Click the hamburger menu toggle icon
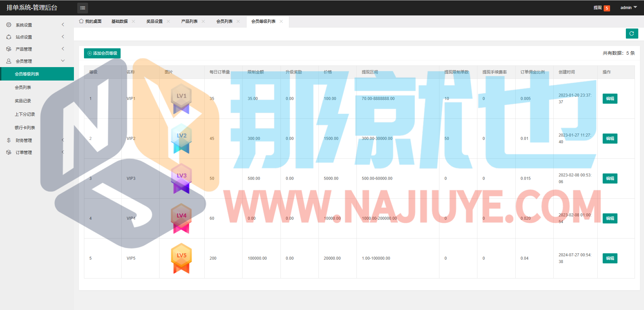644x310 pixels. 82,8
